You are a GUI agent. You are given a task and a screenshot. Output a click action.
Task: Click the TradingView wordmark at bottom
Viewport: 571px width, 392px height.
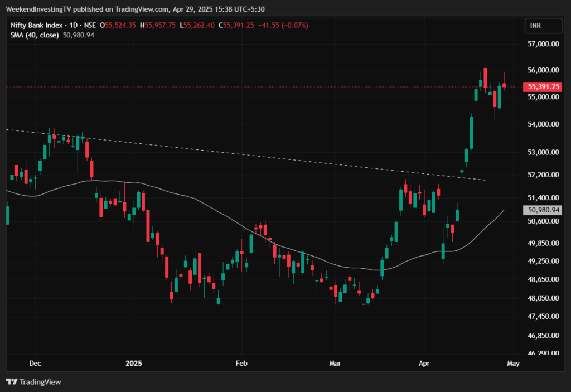tap(40, 382)
